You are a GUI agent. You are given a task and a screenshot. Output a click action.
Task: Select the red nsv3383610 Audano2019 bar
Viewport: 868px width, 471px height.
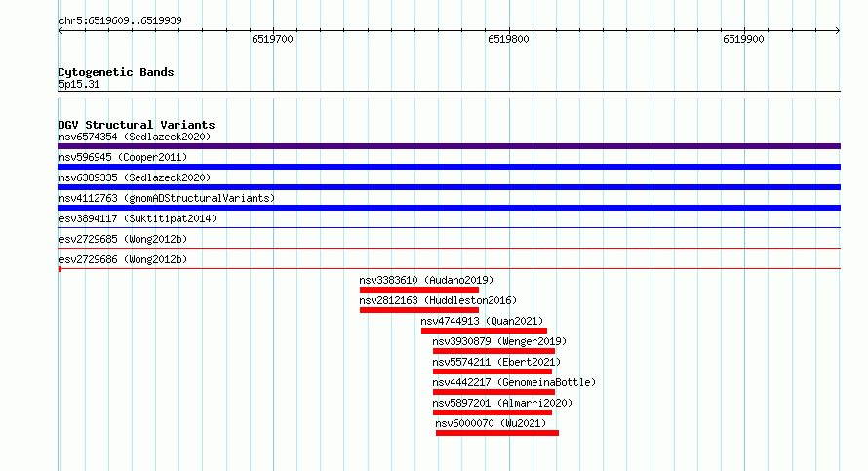pyautogui.click(x=419, y=290)
